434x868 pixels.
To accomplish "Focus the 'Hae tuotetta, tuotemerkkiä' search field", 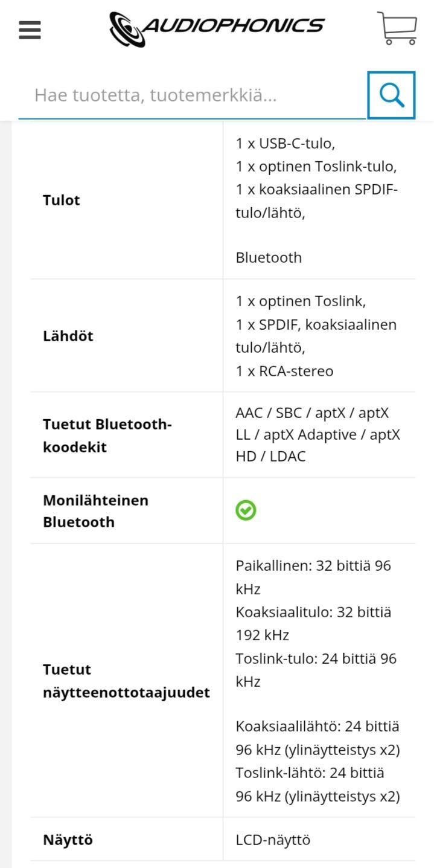I will coord(192,95).
